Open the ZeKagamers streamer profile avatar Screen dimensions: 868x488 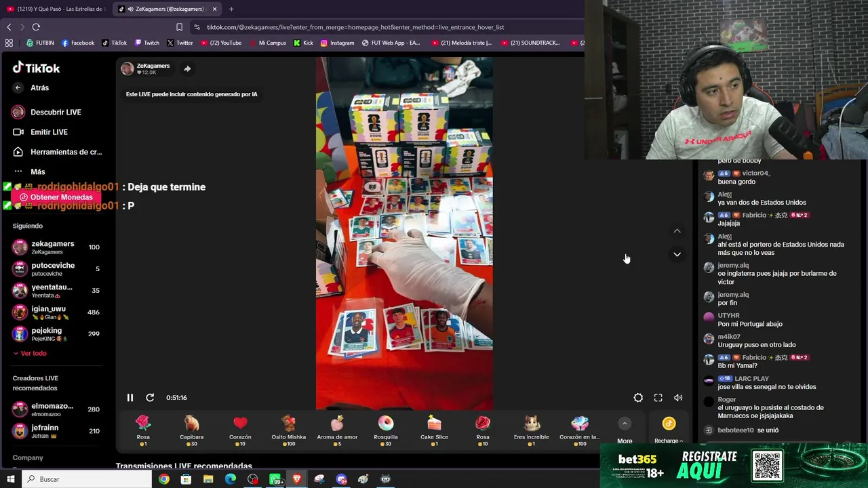(x=127, y=68)
